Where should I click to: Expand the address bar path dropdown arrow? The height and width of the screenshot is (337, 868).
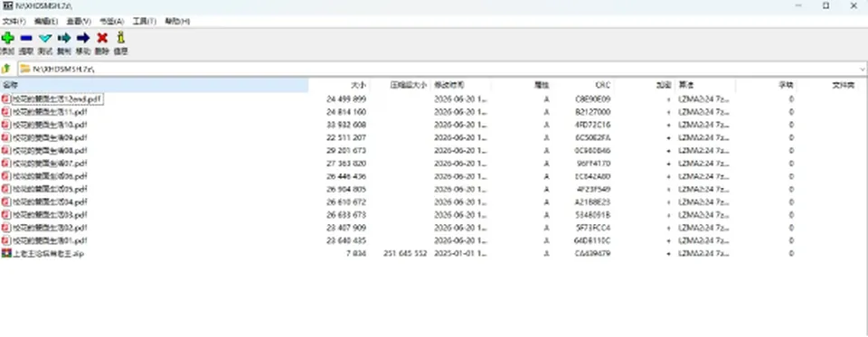pos(862,70)
